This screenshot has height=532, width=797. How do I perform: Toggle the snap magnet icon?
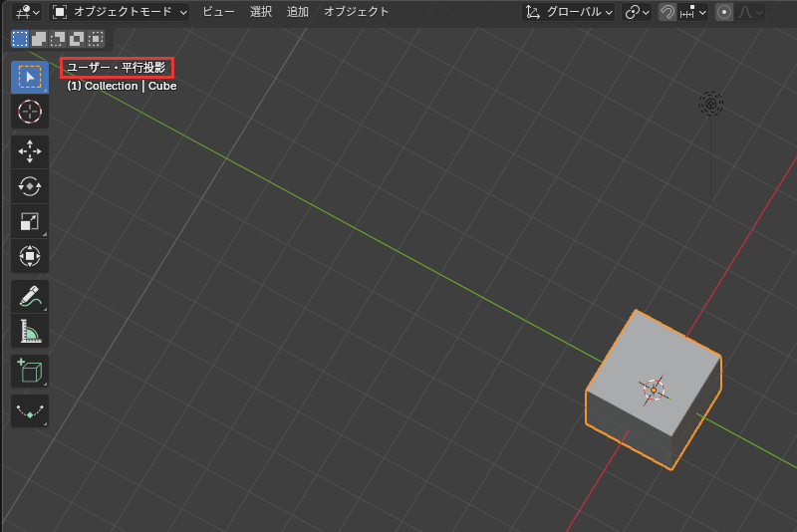pyautogui.click(x=666, y=12)
